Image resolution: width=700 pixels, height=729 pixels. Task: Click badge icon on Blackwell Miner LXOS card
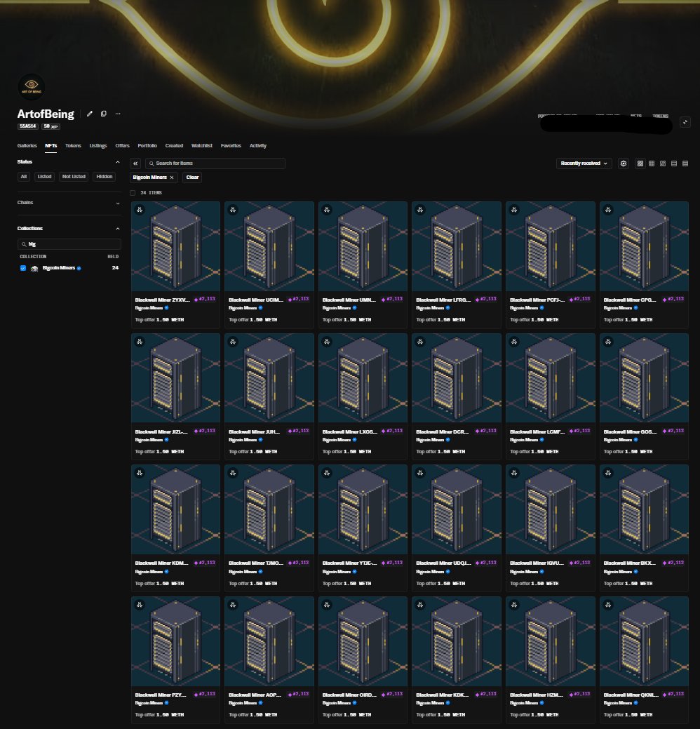pos(327,342)
